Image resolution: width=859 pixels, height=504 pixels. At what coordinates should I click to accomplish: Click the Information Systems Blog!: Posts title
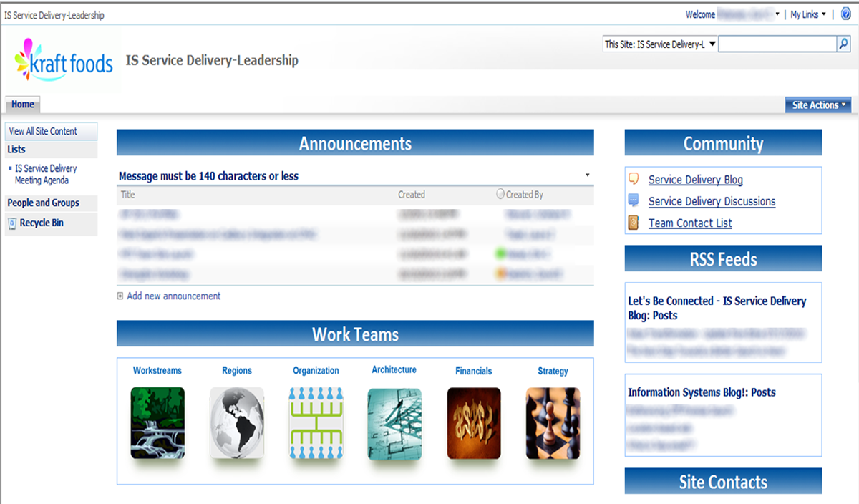coord(702,392)
